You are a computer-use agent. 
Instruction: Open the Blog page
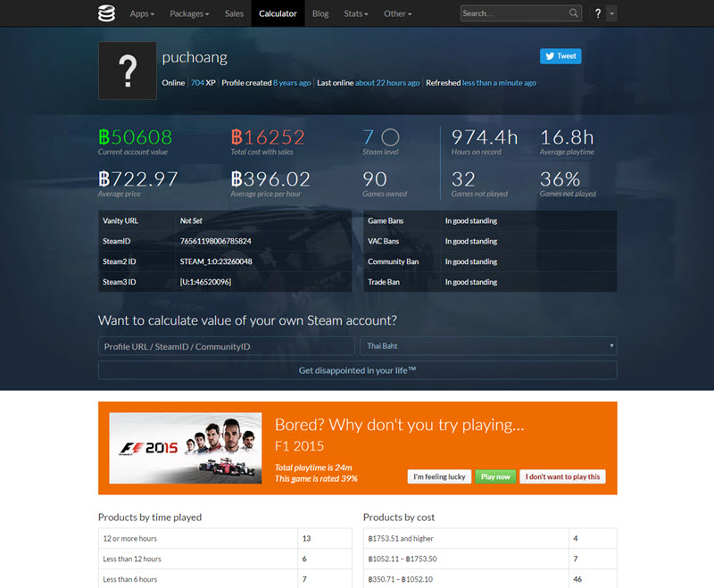pos(320,13)
